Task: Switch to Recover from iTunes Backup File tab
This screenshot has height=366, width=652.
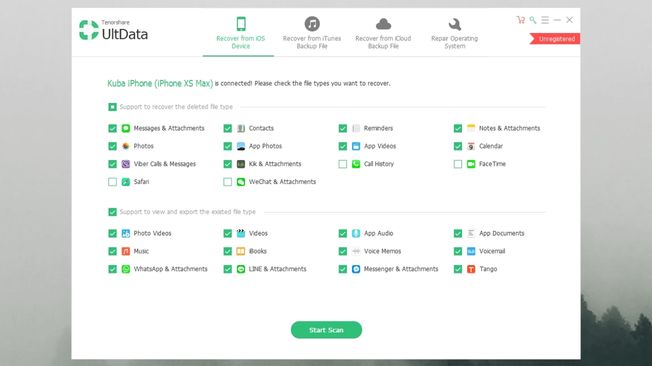Action: point(312,33)
